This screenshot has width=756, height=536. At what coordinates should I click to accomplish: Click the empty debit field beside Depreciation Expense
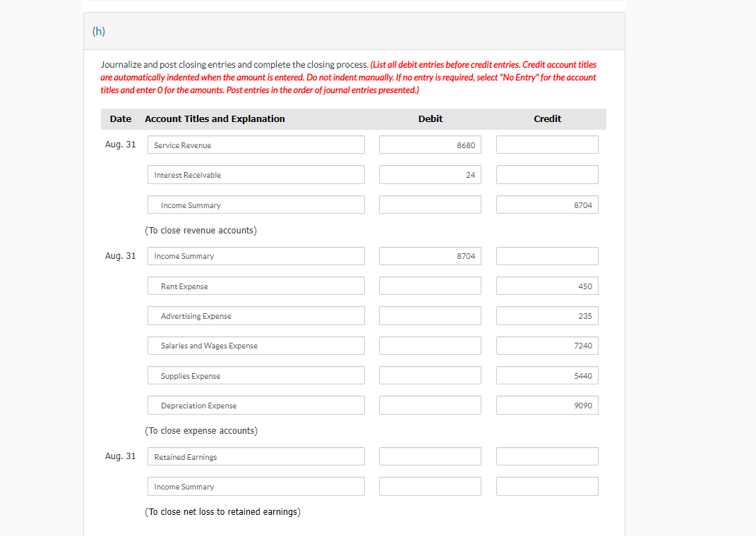(430, 405)
